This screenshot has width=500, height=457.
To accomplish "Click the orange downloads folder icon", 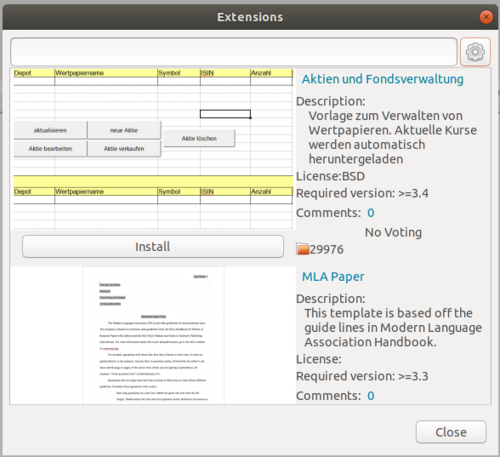I will (x=303, y=249).
